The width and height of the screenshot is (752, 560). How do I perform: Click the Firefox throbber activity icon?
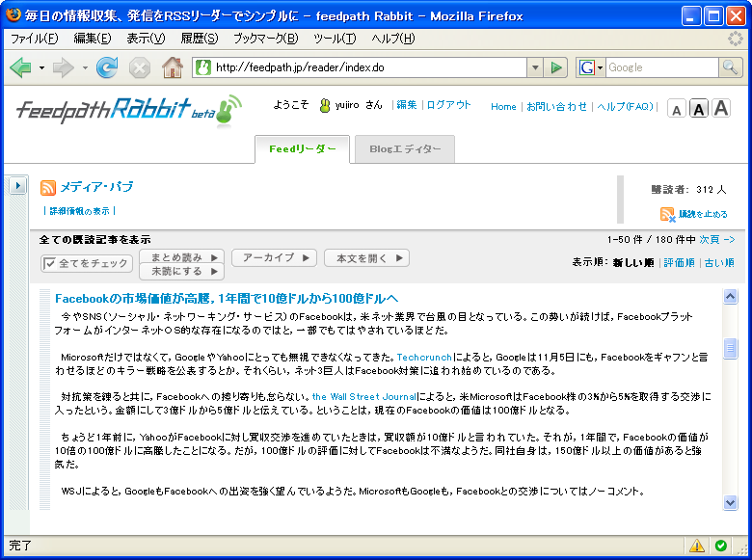point(736,39)
